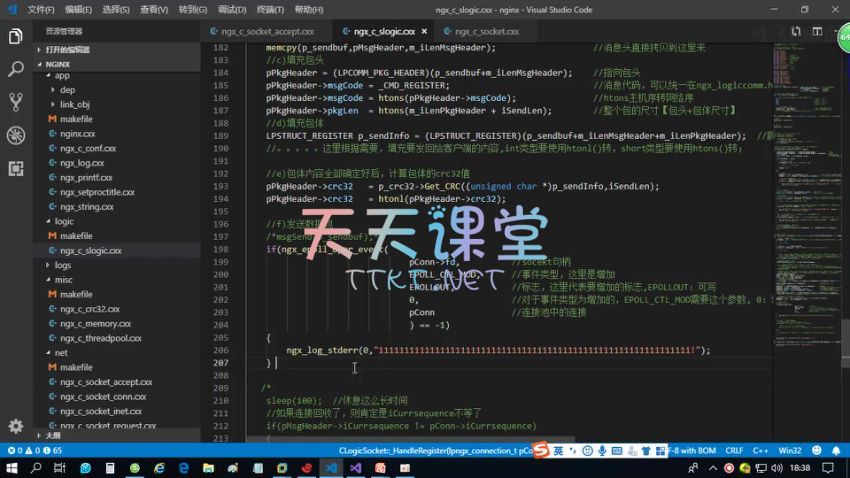The image size is (850, 478).
Task: Click the Manage gear icon
Action: [15, 426]
